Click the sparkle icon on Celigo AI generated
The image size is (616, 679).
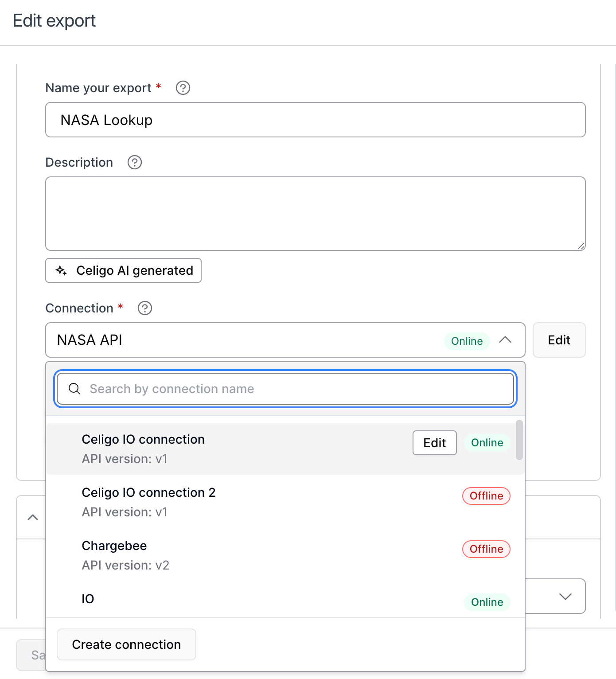point(62,270)
